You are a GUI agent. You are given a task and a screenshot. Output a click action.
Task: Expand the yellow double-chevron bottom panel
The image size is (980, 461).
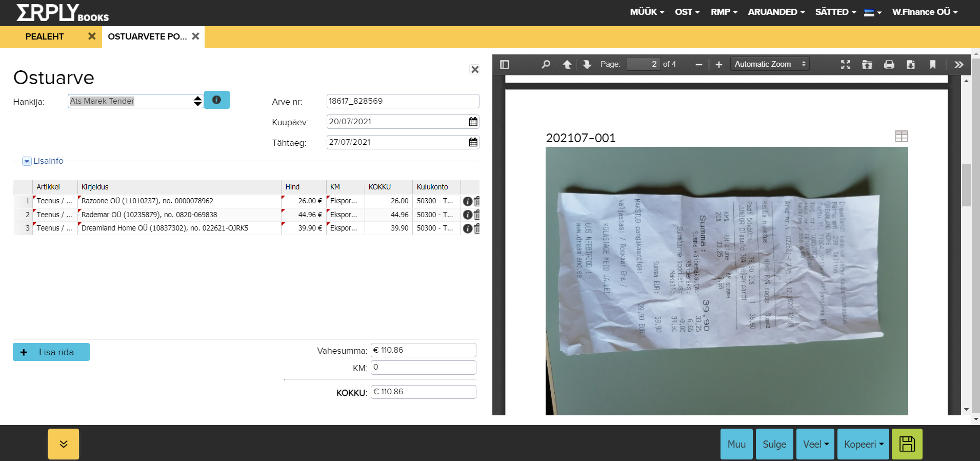point(64,444)
